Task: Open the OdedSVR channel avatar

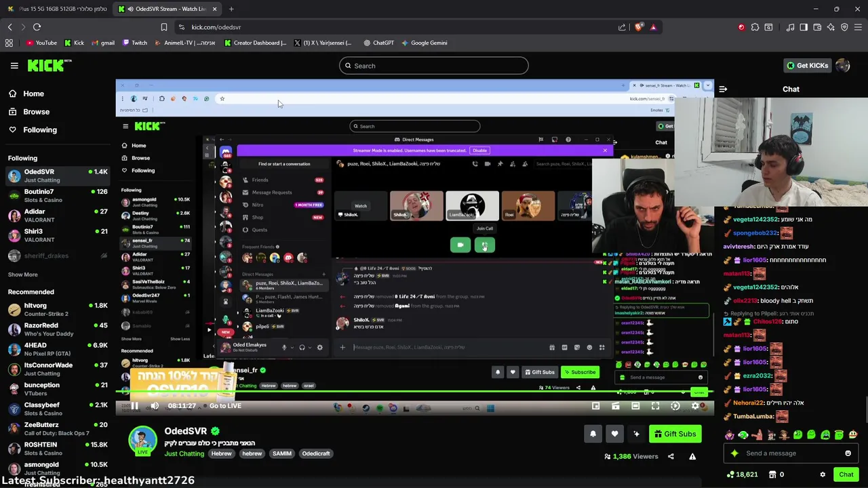Action: click(142, 440)
